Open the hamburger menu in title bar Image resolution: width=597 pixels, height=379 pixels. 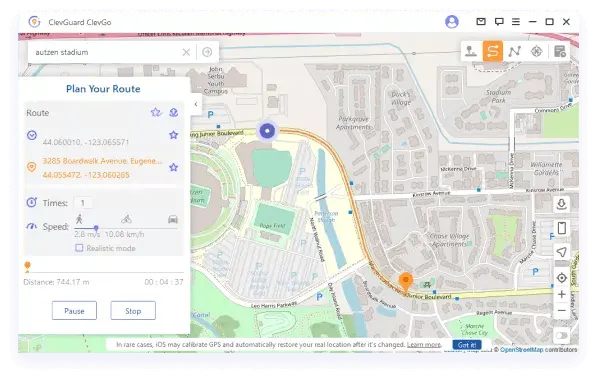click(x=516, y=22)
